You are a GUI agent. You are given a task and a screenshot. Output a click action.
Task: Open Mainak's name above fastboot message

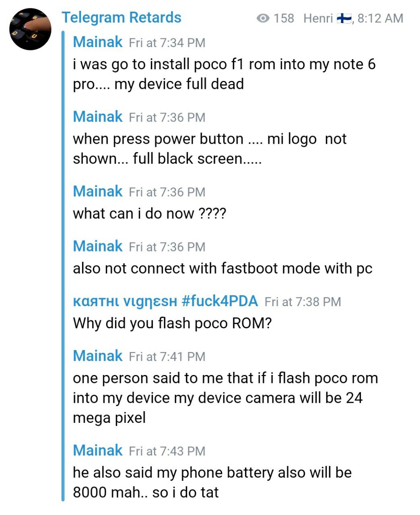[98, 246]
